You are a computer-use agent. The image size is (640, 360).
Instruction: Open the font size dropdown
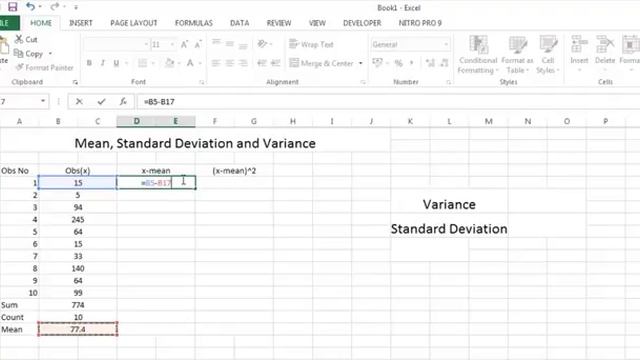[x=172, y=44]
